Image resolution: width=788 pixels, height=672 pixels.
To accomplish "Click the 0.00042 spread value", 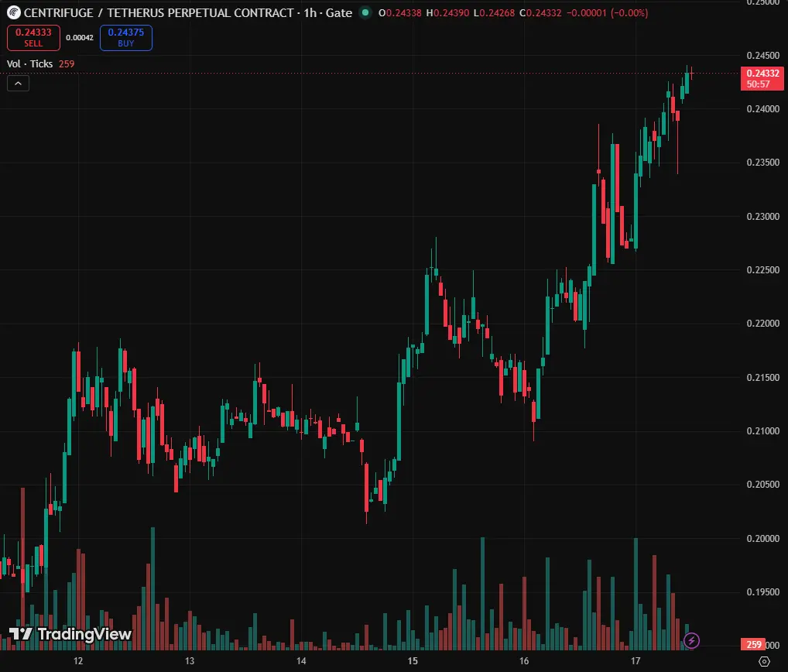I will pyautogui.click(x=80, y=38).
